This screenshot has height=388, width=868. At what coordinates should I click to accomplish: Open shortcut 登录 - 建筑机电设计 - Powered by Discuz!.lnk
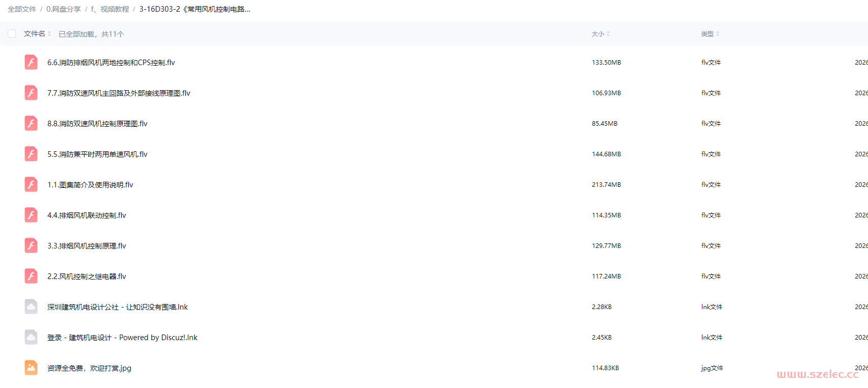(x=122, y=338)
